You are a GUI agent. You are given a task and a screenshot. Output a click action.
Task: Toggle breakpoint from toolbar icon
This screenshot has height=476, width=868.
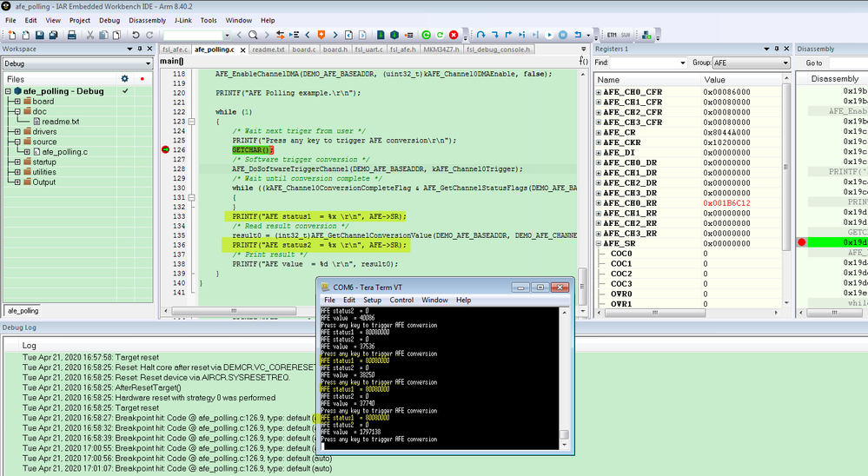click(x=408, y=35)
